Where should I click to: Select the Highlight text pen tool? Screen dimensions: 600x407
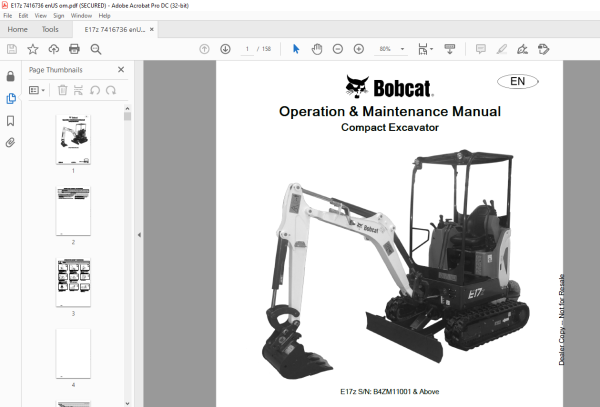[502, 49]
